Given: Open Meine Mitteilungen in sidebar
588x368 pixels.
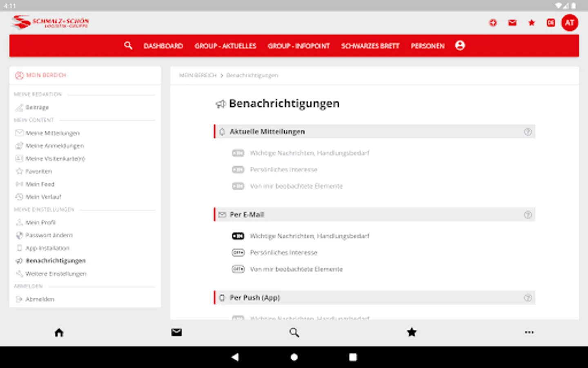Looking at the screenshot, I should [52, 133].
